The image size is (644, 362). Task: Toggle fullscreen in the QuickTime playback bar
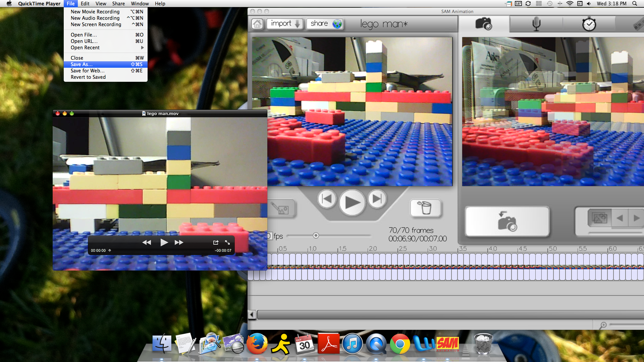pos(228,242)
